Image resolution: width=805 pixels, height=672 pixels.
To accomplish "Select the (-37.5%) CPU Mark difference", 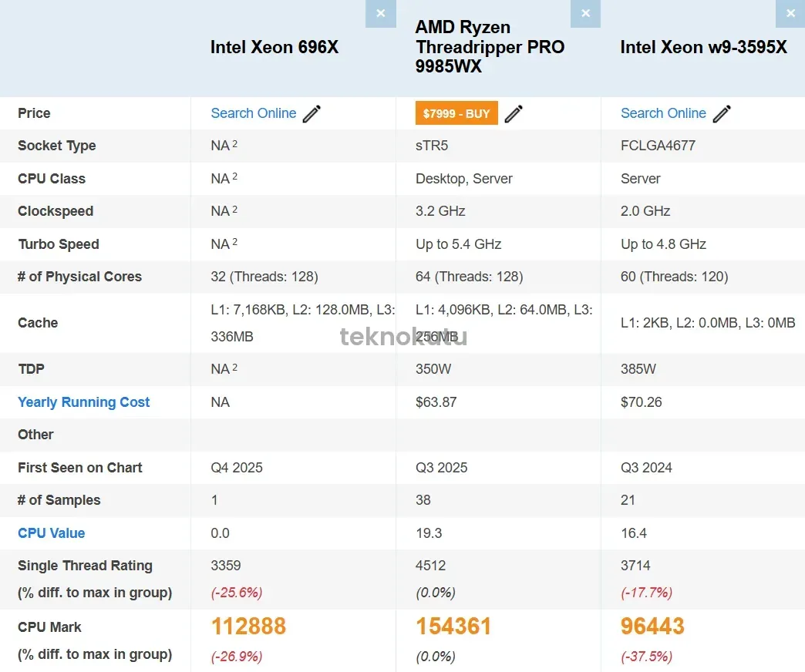I will pyautogui.click(x=646, y=657).
